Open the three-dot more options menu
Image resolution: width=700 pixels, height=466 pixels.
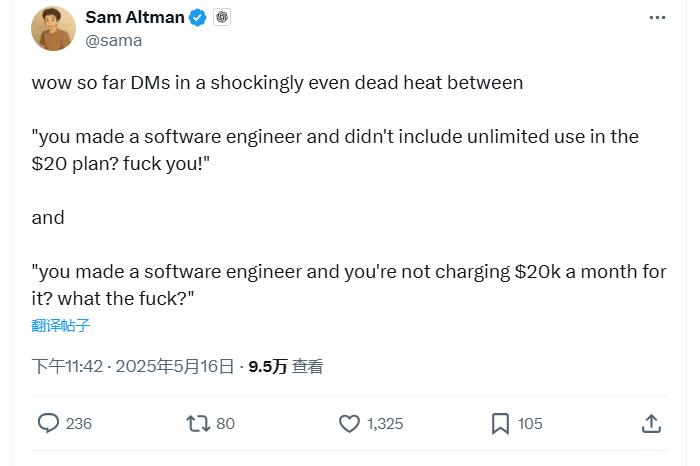[x=657, y=18]
